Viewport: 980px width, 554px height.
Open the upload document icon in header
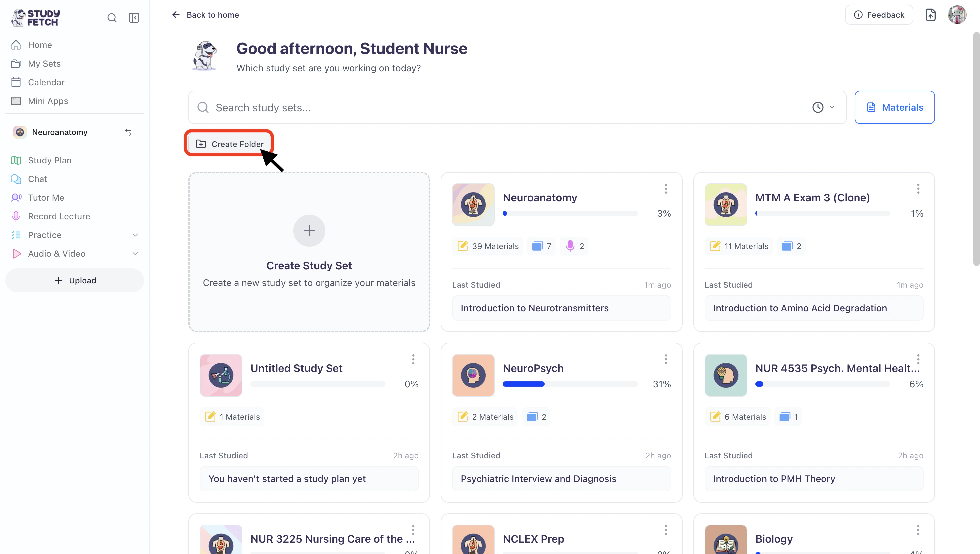pyautogui.click(x=930, y=15)
